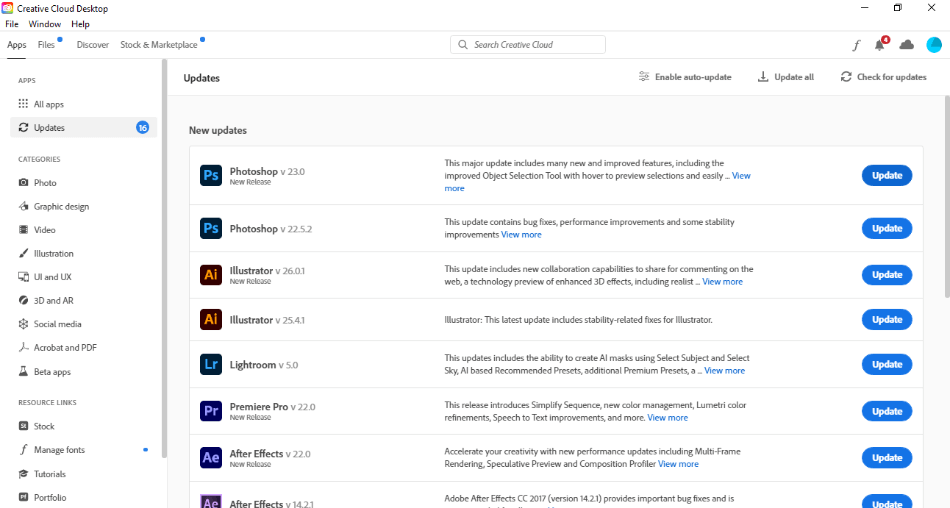Check cloud sync status icon
This screenshot has width=950, height=508.
[x=906, y=45]
